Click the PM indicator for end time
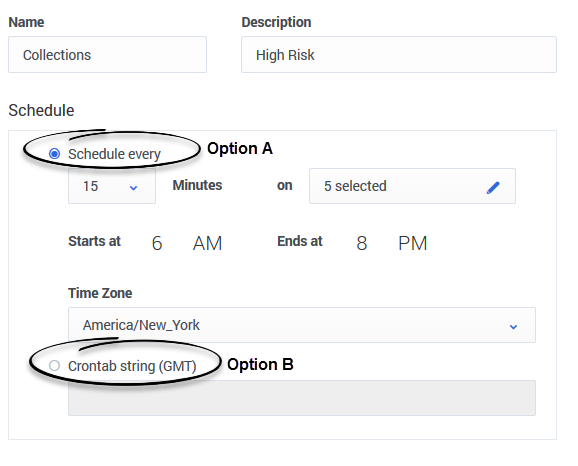The width and height of the screenshot is (578, 466). tap(412, 243)
